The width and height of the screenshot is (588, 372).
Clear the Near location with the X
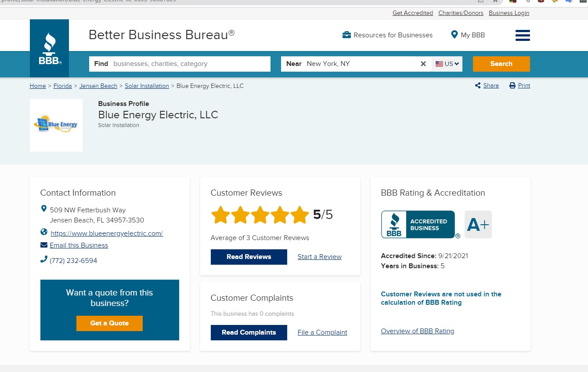[423, 64]
